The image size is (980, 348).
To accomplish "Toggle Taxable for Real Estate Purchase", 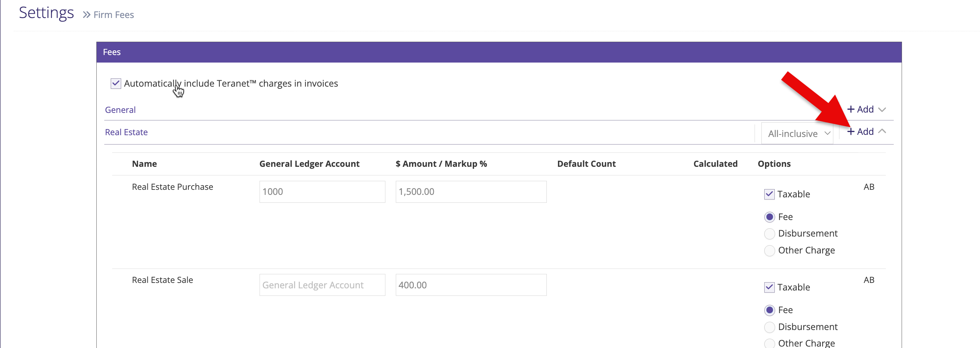I will click(x=769, y=194).
